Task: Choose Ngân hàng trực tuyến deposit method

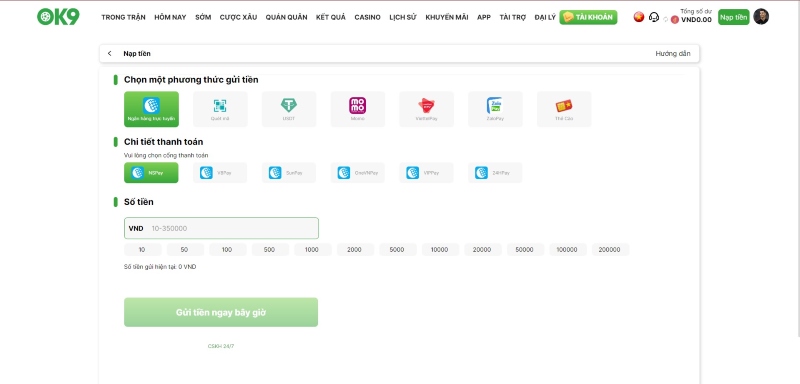Action: click(151, 109)
